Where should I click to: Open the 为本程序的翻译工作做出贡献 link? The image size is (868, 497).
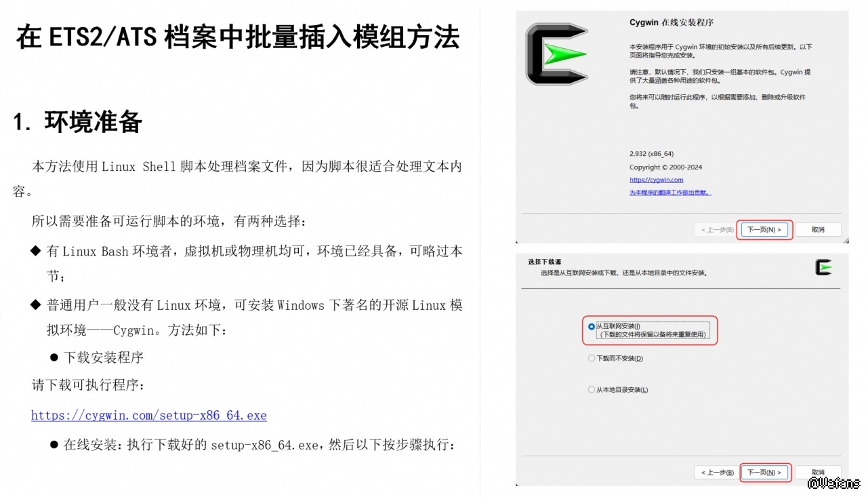[x=670, y=193]
